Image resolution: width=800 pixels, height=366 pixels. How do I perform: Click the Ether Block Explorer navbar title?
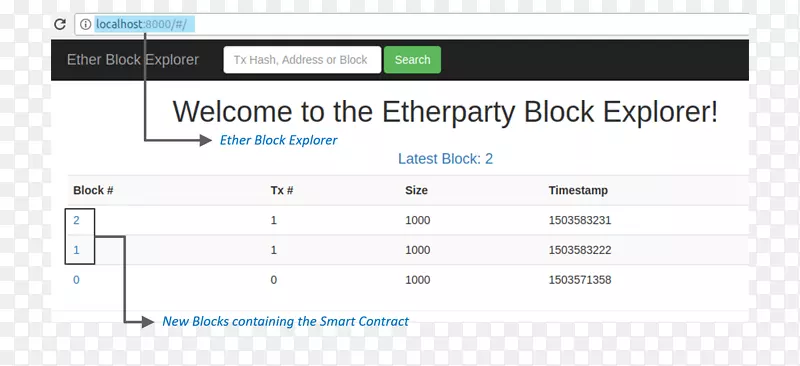[x=133, y=60]
